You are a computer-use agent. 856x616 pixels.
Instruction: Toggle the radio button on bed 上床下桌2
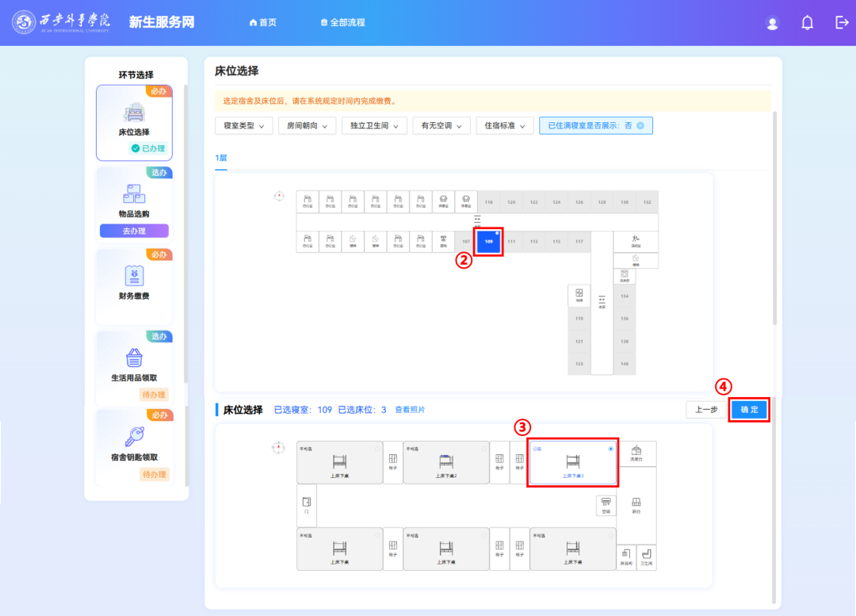484,449
